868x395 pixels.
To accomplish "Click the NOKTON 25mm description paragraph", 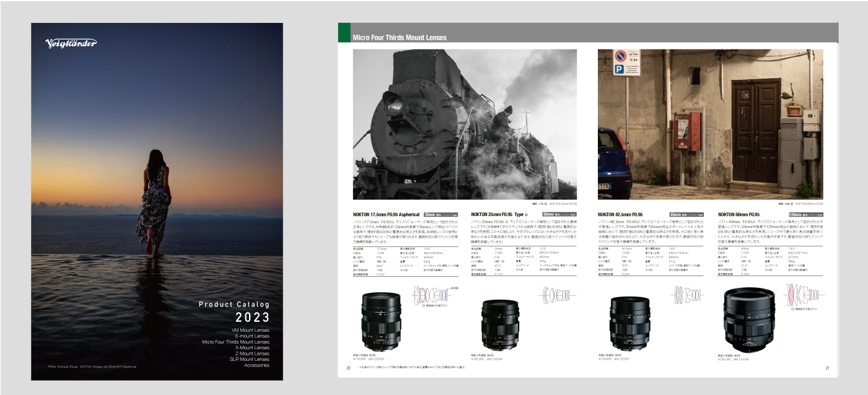I will (525, 232).
